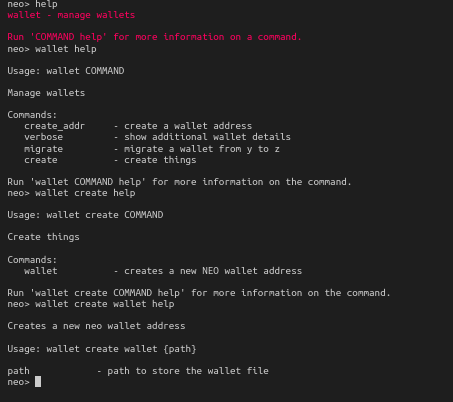Click the 'Create things' heading text
Image resolution: width=453 pixels, height=402 pixels.
tap(43, 237)
